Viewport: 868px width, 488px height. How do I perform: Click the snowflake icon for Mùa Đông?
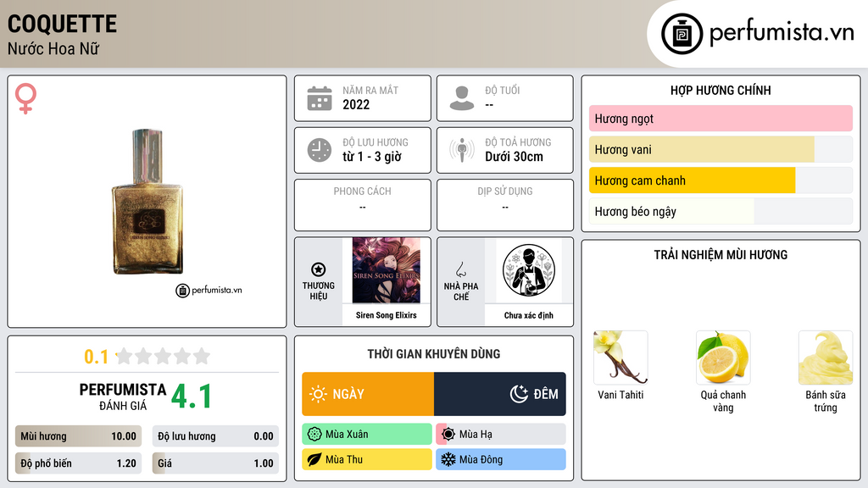pyautogui.click(x=448, y=459)
